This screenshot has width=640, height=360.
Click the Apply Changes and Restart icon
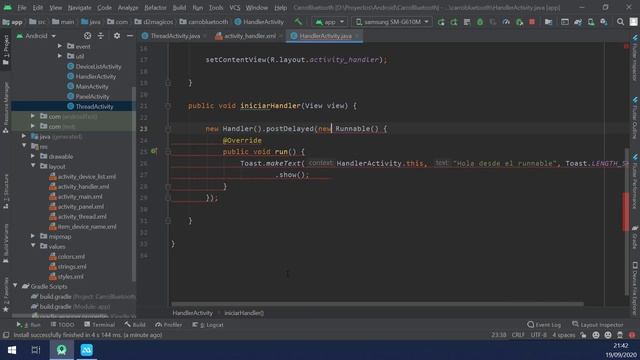pyautogui.click(x=441, y=22)
